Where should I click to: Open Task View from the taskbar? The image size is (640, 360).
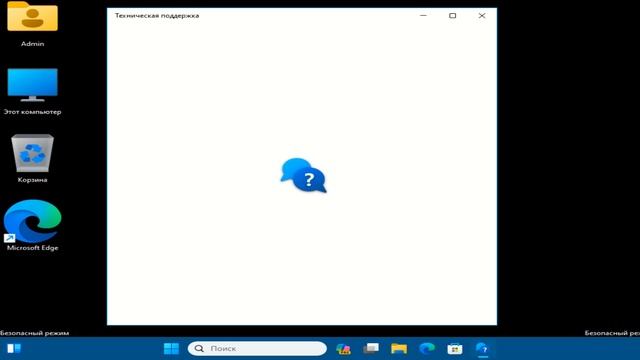point(371,349)
